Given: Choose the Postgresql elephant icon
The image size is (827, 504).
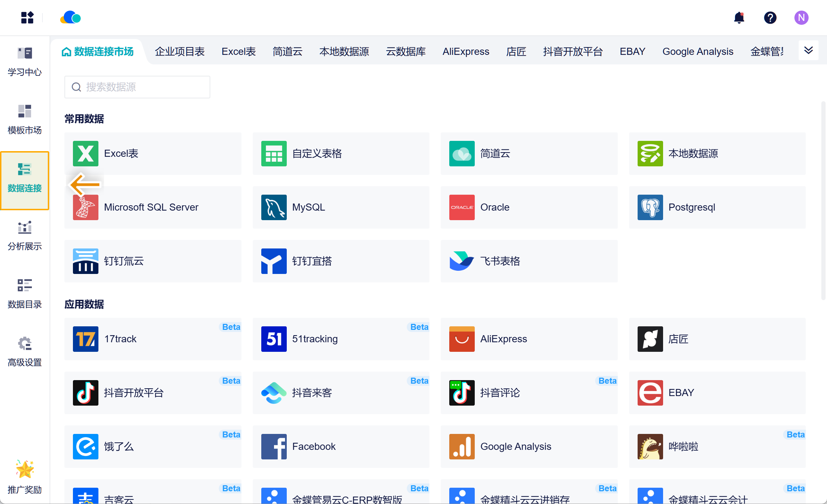Looking at the screenshot, I should coord(650,207).
